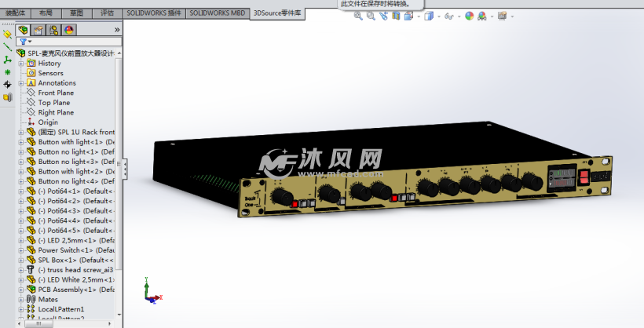Expand the SPL 1U Rack front component
The height and width of the screenshot is (328, 644).
[21, 132]
